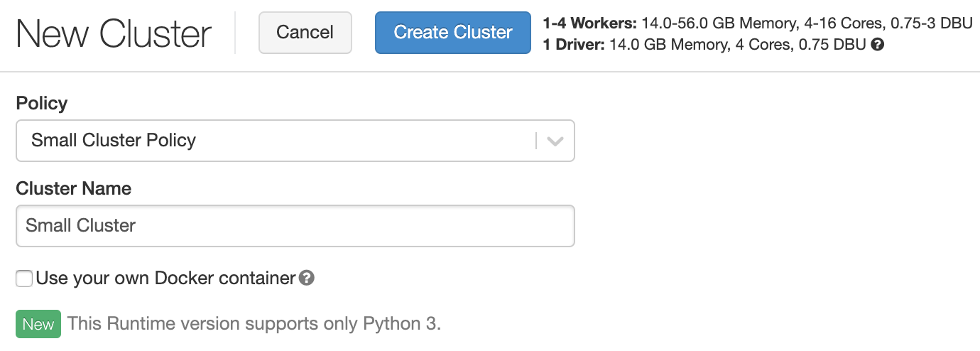This screenshot has width=980, height=351.
Task: Click the bold '1-4 Workers' label
Action: click(590, 23)
